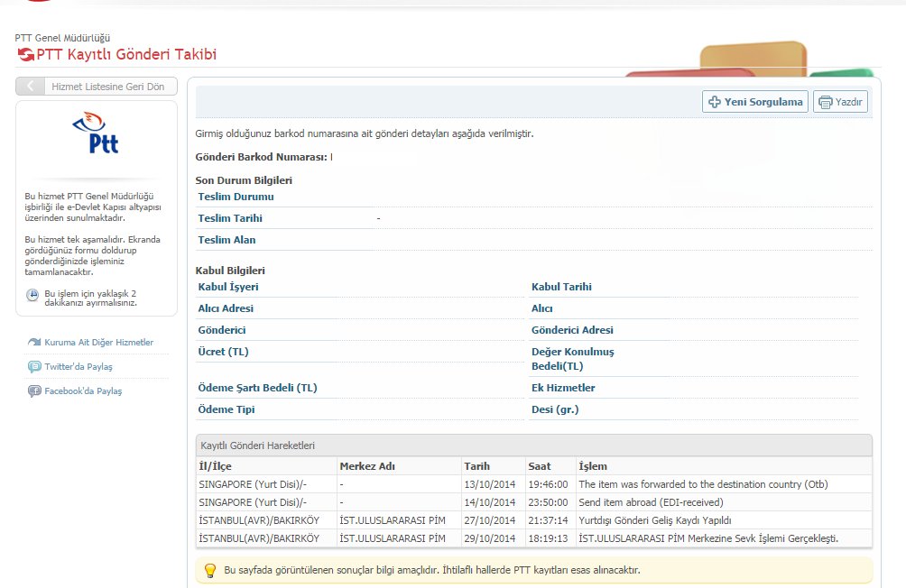906x588 pixels.
Task: Click the Desi (gr.) field label
Action: click(555, 409)
